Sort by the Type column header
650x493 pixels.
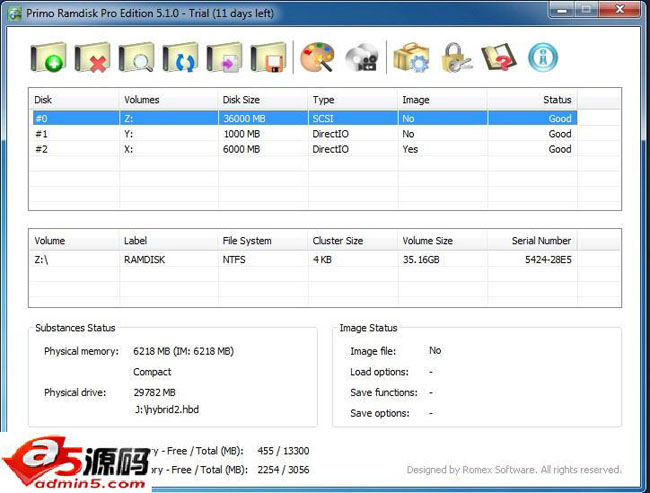[353, 100]
